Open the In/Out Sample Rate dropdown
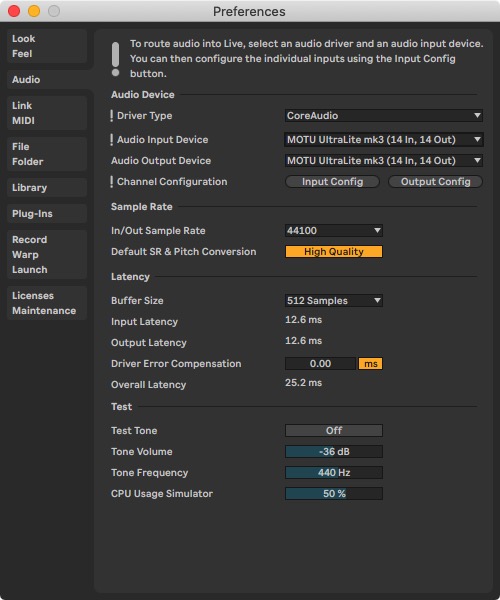Screen dimensions: 500x600 334,230
